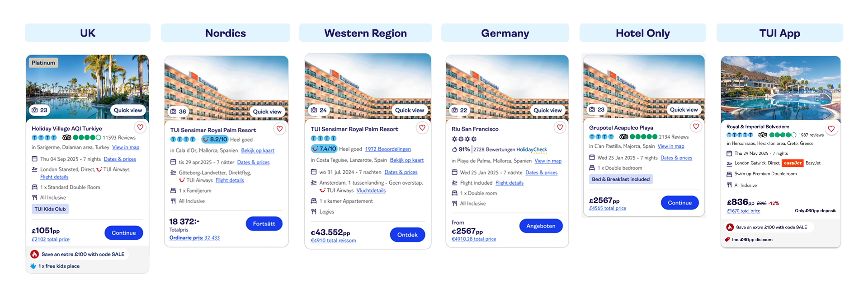Expand Dates & prices on the UK card

point(120,159)
